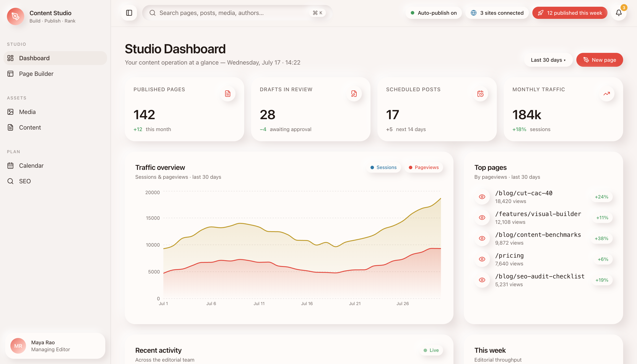
Task: Click the globe icon for connected sites
Action: (x=473, y=13)
